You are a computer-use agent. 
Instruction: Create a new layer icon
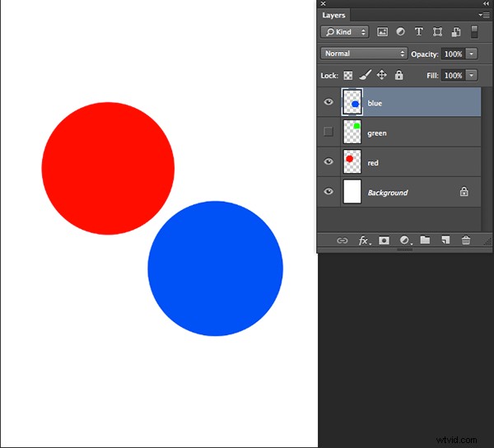(445, 240)
